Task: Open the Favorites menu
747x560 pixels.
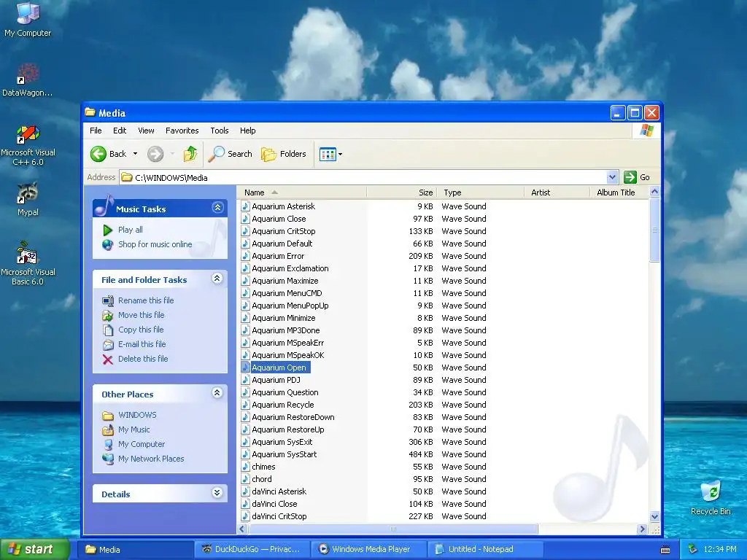Action: point(182,131)
